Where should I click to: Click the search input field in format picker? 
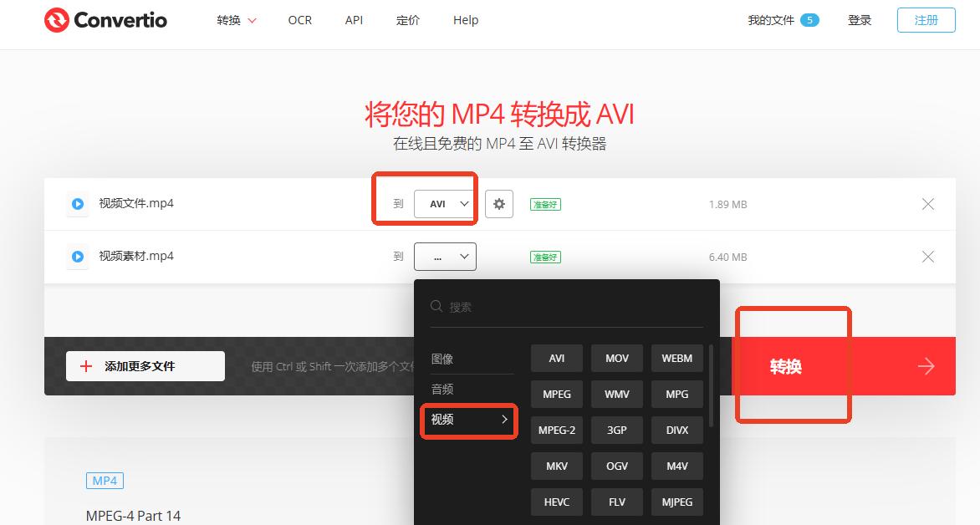point(502,306)
